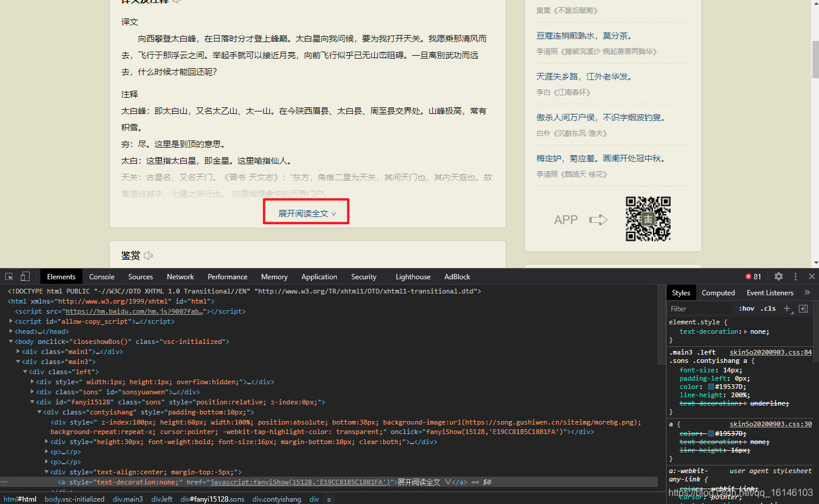
Task: Toggle the computed styles sidebar icon
Action: [803, 308]
